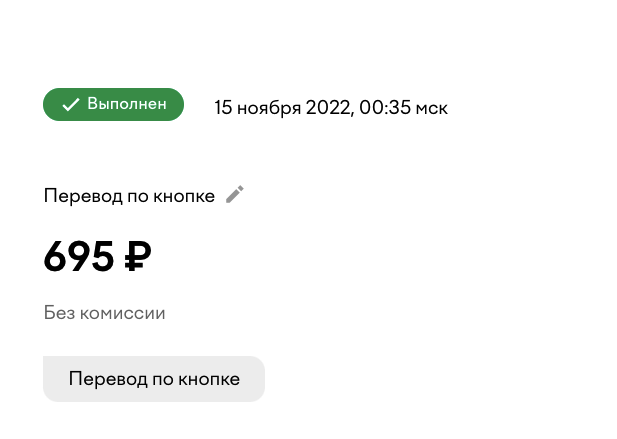
Task: Click 'кнопке' in the heading line
Action: point(184,196)
